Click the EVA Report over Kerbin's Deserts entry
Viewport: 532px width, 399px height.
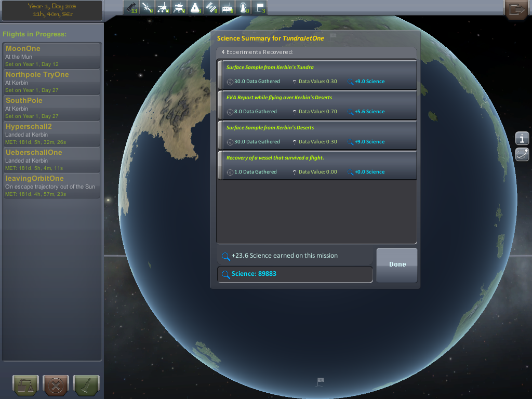coord(317,105)
